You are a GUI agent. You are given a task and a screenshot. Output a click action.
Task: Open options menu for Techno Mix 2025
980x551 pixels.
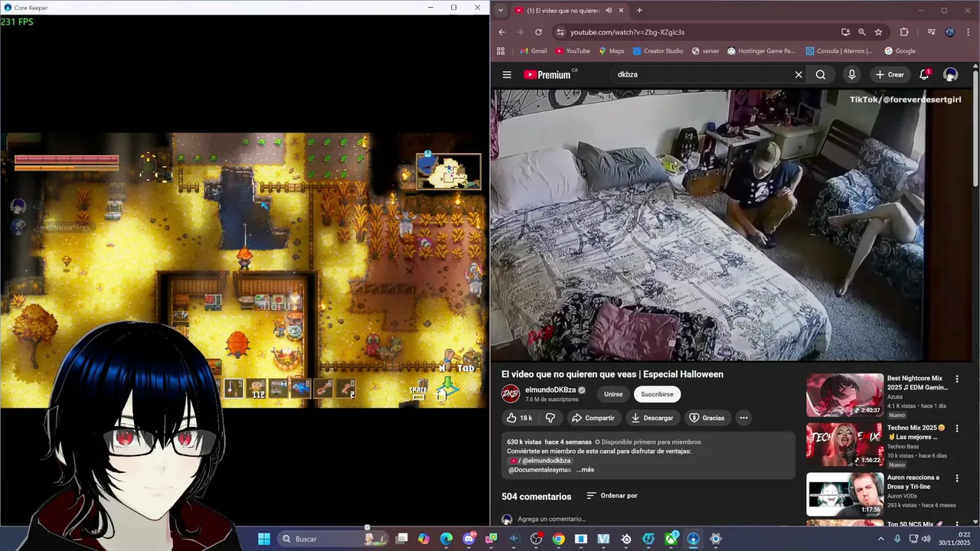pyautogui.click(x=956, y=429)
